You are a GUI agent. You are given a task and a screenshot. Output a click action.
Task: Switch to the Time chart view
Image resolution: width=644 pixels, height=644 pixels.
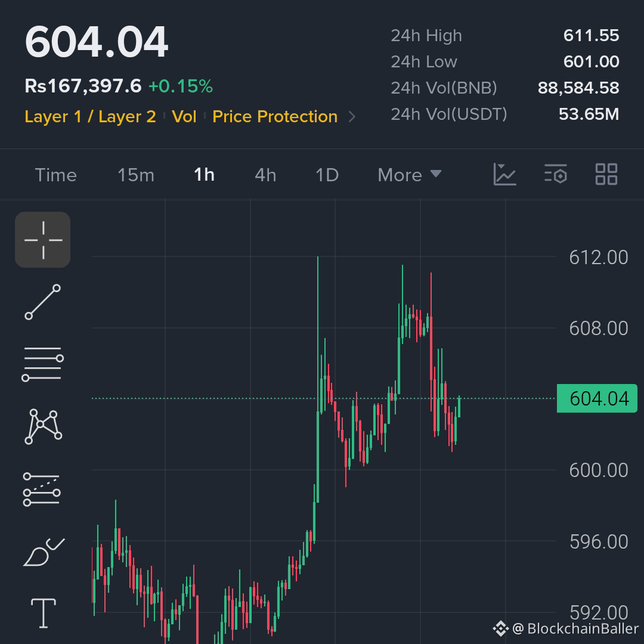(56, 175)
